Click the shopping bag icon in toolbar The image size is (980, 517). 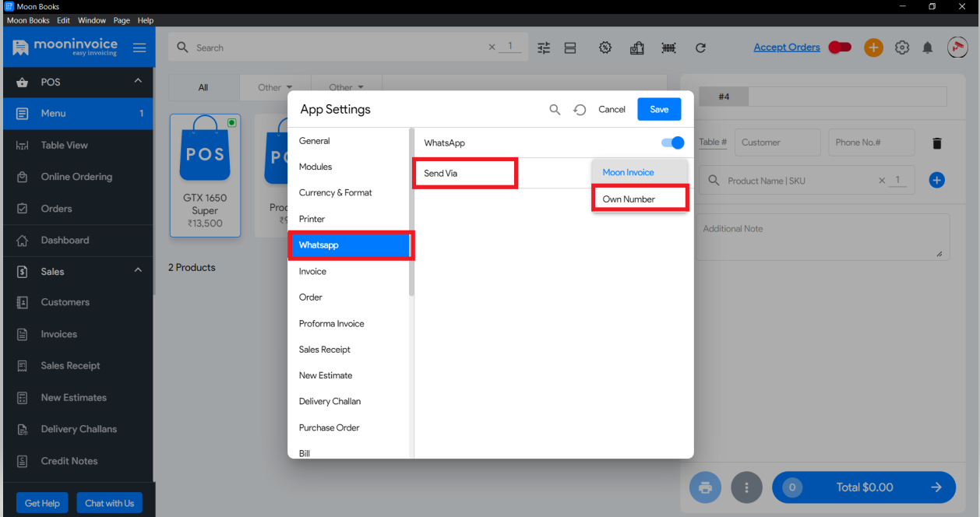pos(636,47)
